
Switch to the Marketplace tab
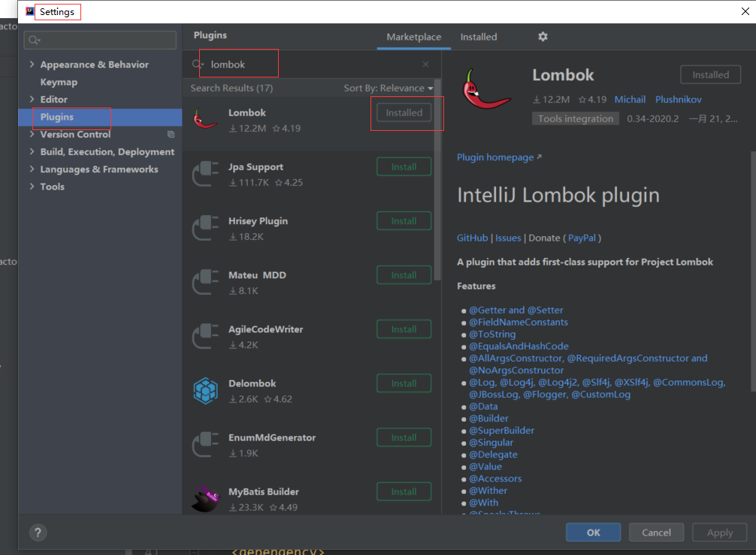(413, 37)
